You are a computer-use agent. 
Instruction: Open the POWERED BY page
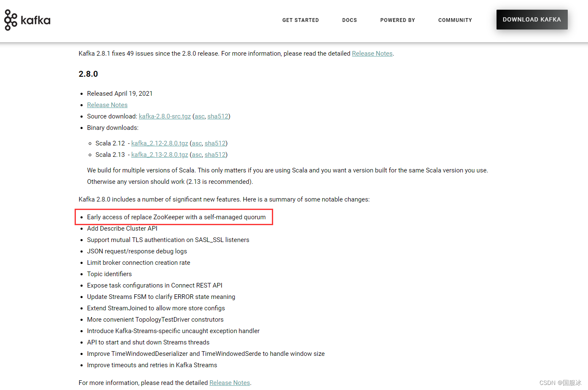pos(397,20)
